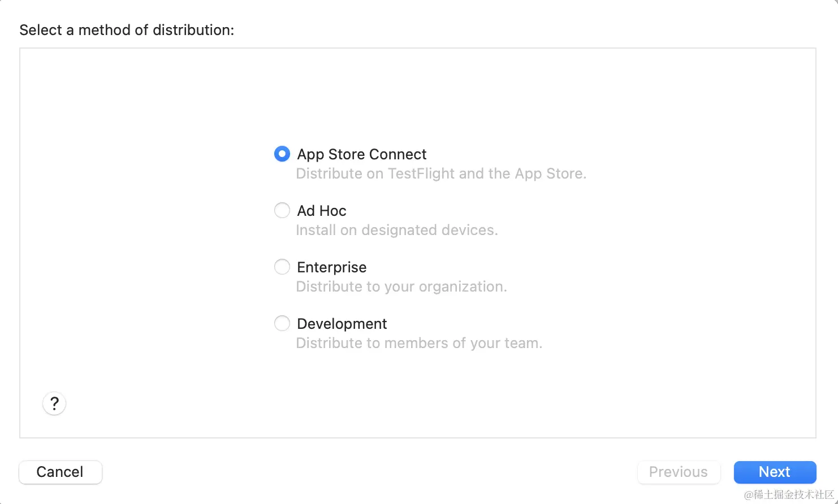
Task: Click the "Select a method of distribution" heading
Action: (127, 30)
